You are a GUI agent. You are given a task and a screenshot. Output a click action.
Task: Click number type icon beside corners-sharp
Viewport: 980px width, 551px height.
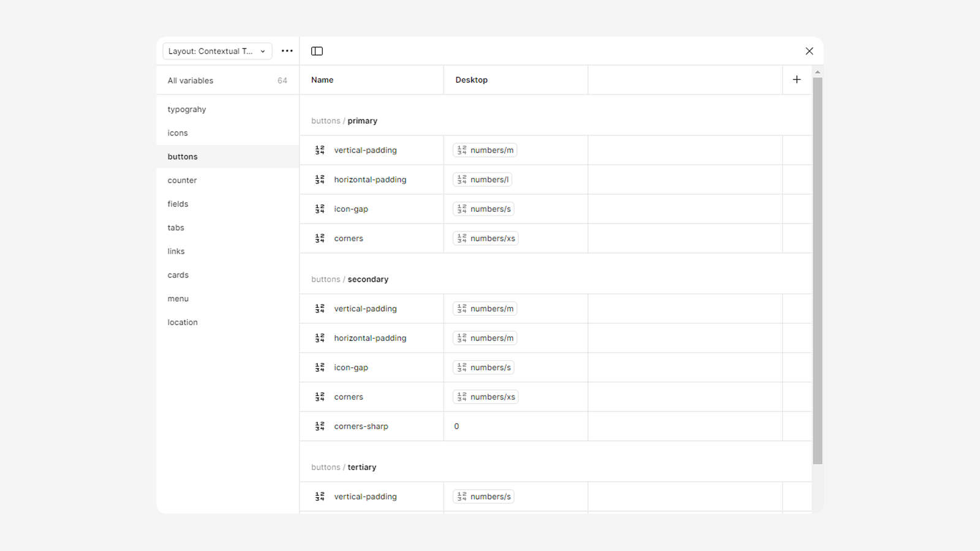tap(320, 427)
